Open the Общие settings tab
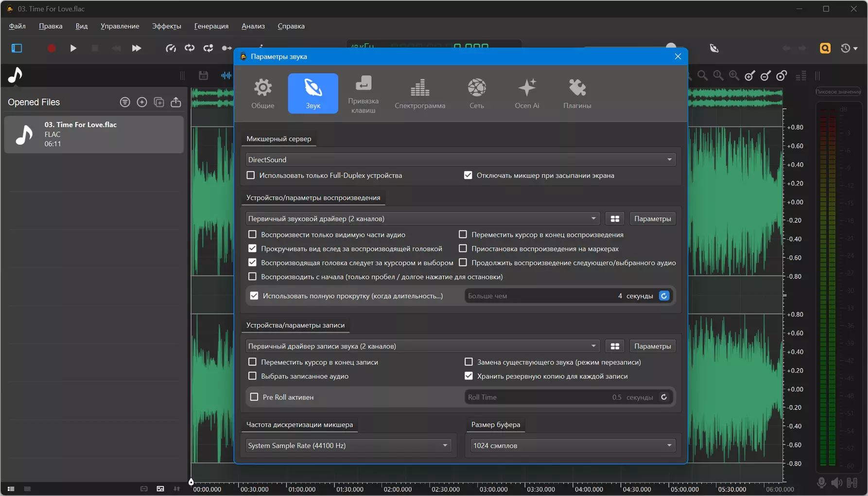Image resolution: width=868 pixels, height=496 pixels. tap(262, 93)
